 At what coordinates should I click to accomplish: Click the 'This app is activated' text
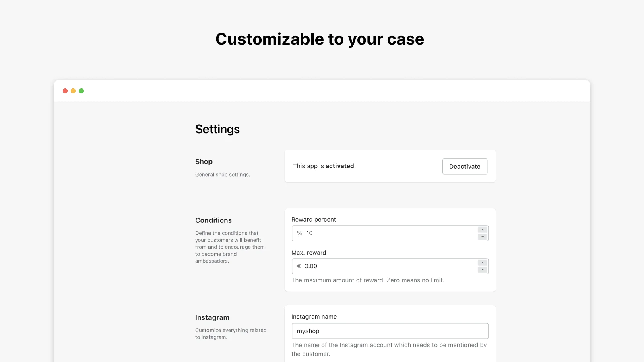(x=324, y=166)
